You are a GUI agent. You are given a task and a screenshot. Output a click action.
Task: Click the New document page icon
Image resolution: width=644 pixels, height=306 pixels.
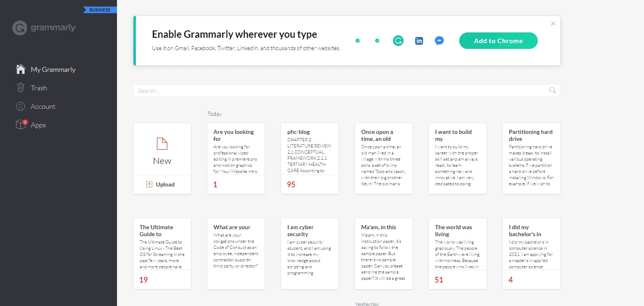tap(162, 144)
